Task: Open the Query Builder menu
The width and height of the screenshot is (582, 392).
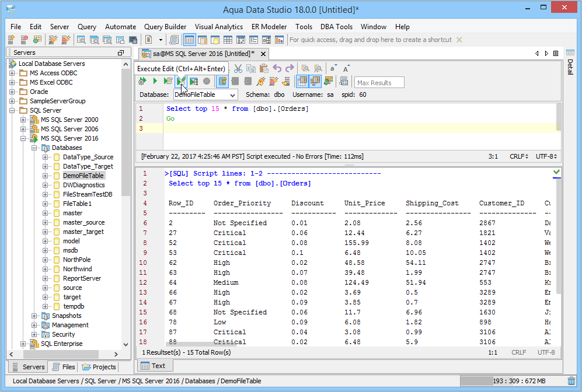Action: (165, 27)
